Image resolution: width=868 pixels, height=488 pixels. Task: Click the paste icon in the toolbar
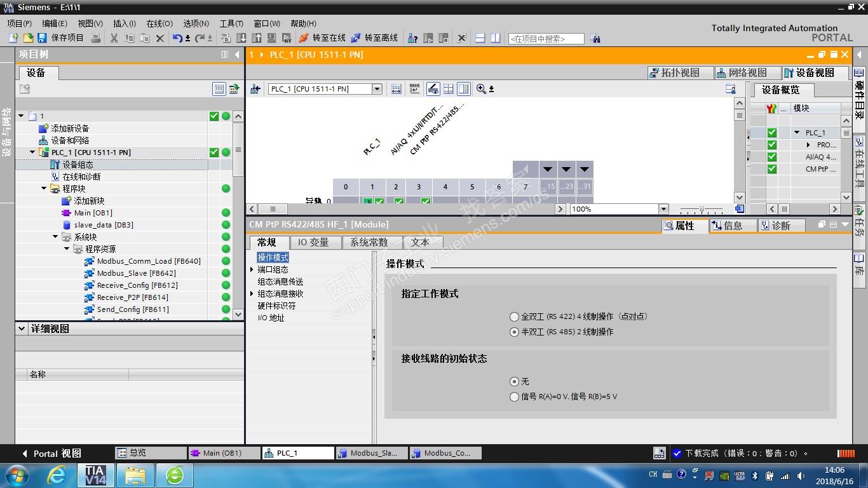point(144,38)
